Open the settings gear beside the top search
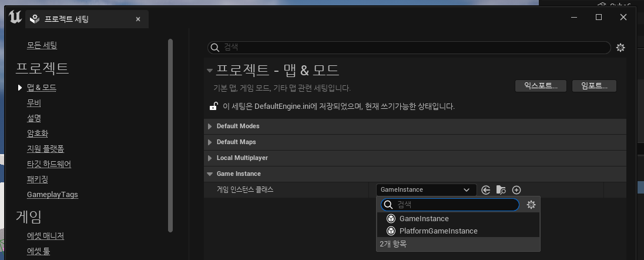The image size is (644, 260). pyautogui.click(x=620, y=48)
